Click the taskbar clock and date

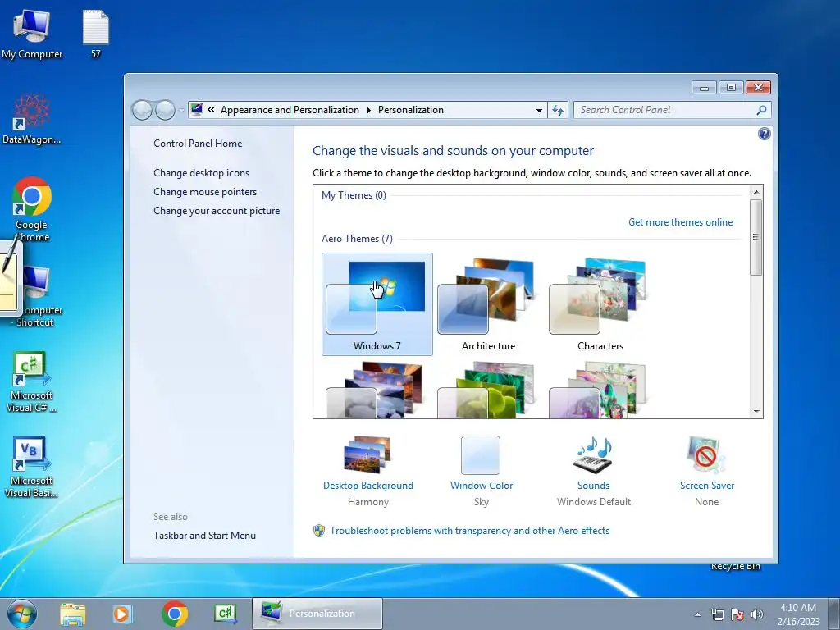(x=798, y=614)
